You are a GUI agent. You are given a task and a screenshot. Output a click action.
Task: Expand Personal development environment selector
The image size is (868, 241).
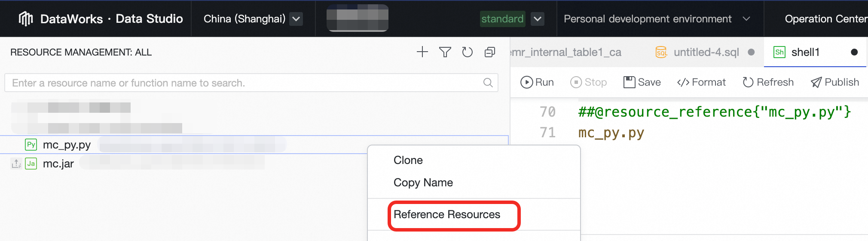746,19
